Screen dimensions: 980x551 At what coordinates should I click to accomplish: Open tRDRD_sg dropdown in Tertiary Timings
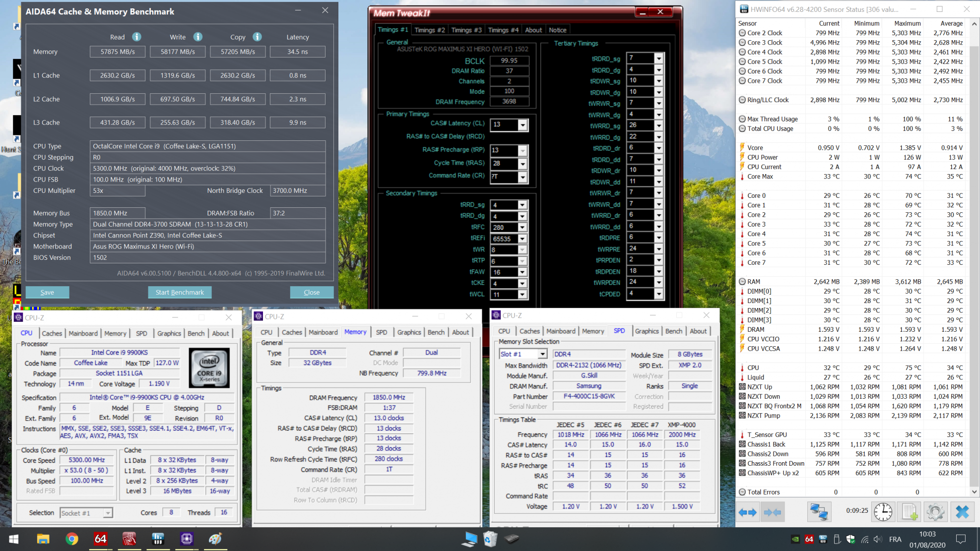[x=658, y=59]
